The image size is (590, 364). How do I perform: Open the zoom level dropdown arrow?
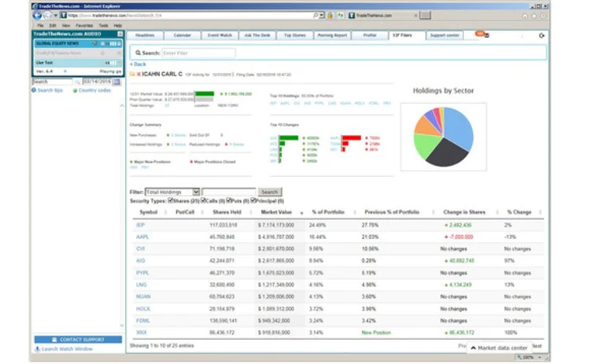click(x=540, y=357)
